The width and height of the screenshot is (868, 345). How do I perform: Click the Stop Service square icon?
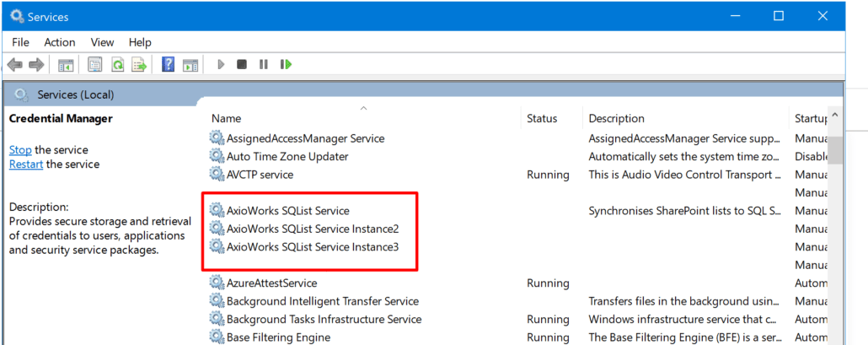coord(241,65)
